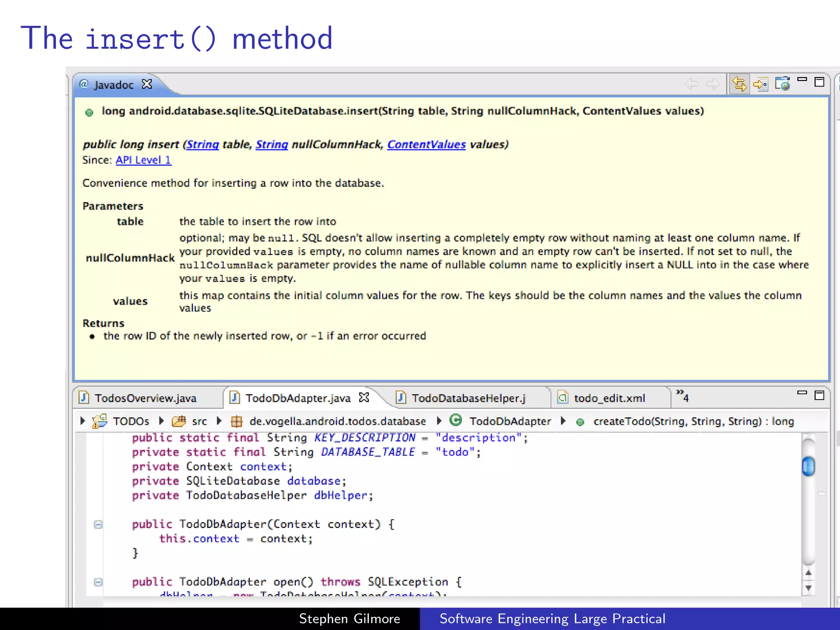Image resolution: width=840 pixels, height=630 pixels.
Task: Click the package icon in breadcrumb
Action: 237,422
